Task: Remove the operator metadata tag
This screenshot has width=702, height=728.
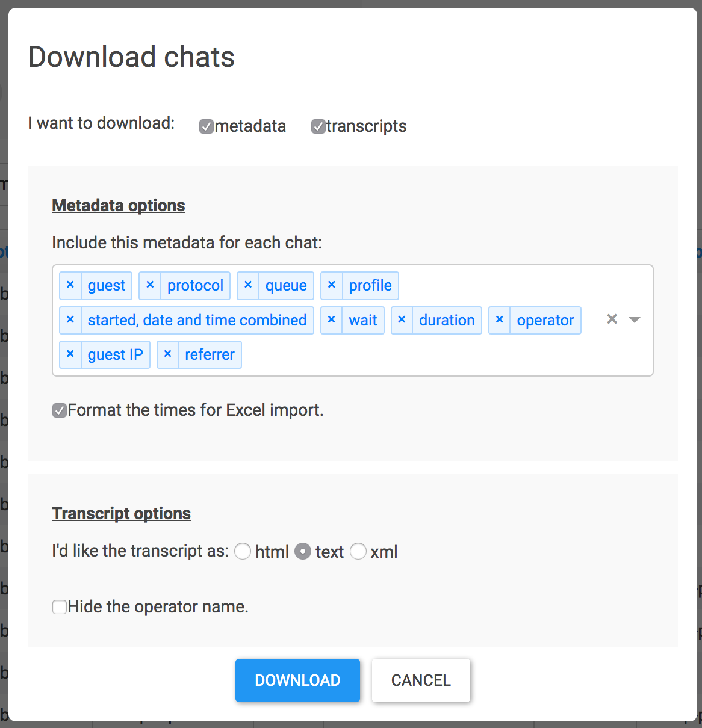Action: (x=499, y=320)
